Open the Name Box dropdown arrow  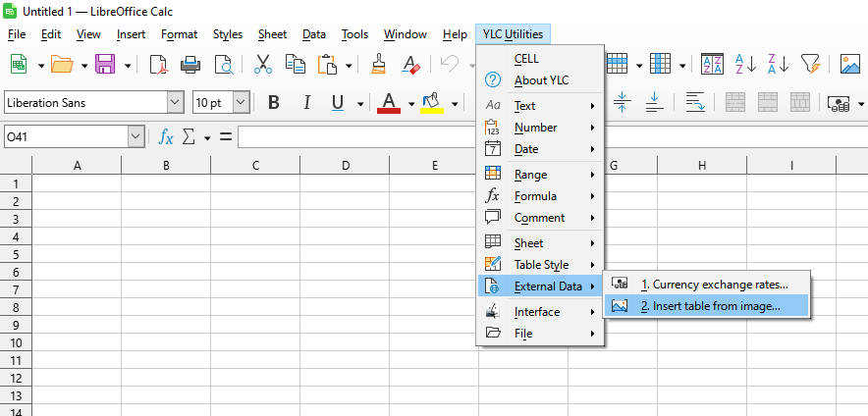tap(136, 136)
